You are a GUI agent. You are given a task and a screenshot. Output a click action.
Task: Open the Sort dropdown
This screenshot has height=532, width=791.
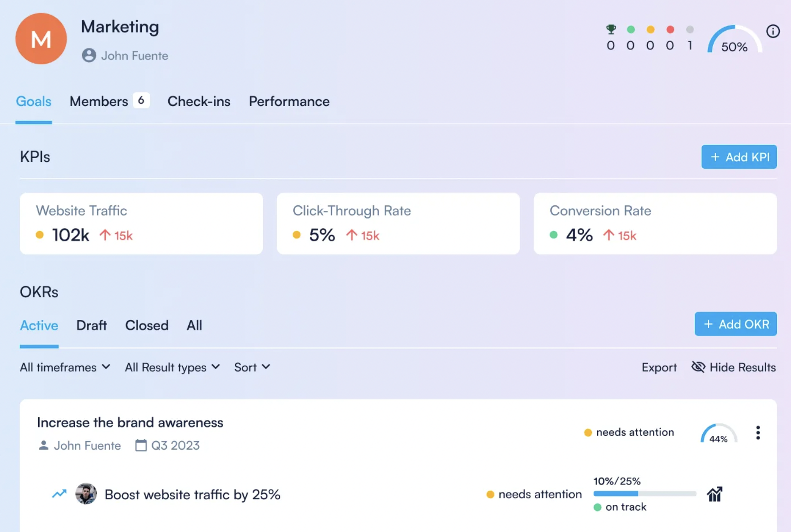(x=252, y=367)
